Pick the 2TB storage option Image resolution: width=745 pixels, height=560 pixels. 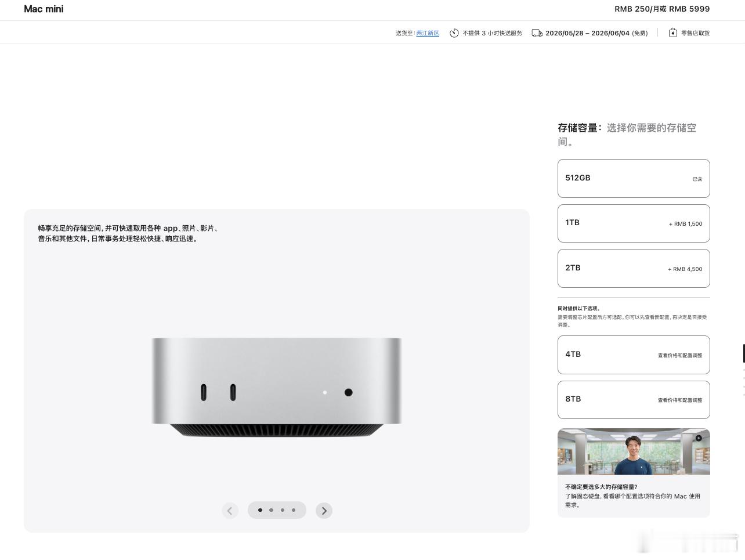634,268
